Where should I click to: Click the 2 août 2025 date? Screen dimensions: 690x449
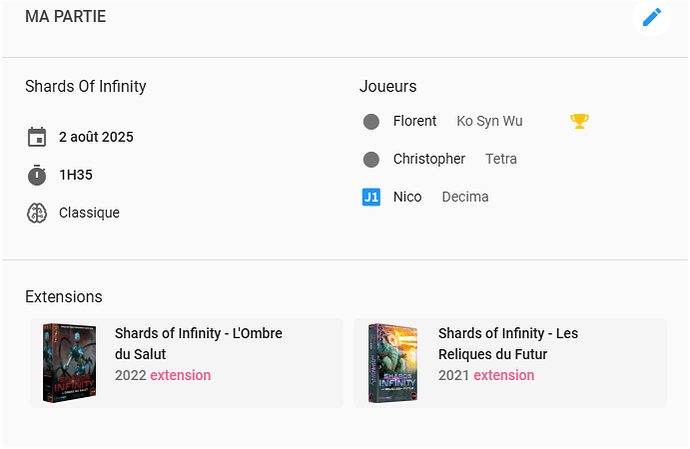(96, 137)
